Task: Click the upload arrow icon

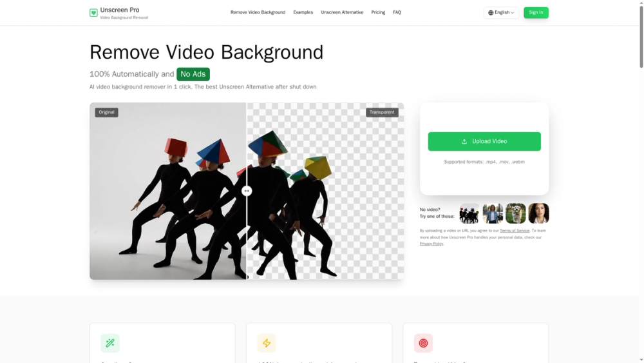Action: (464, 141)
